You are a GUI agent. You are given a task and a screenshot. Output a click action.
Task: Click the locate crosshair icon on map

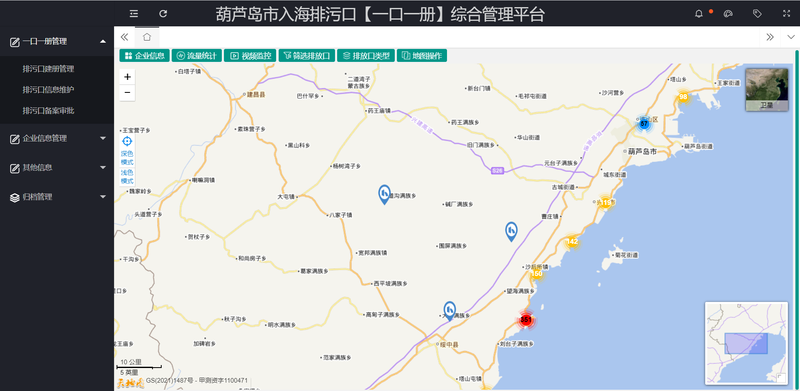127,141
